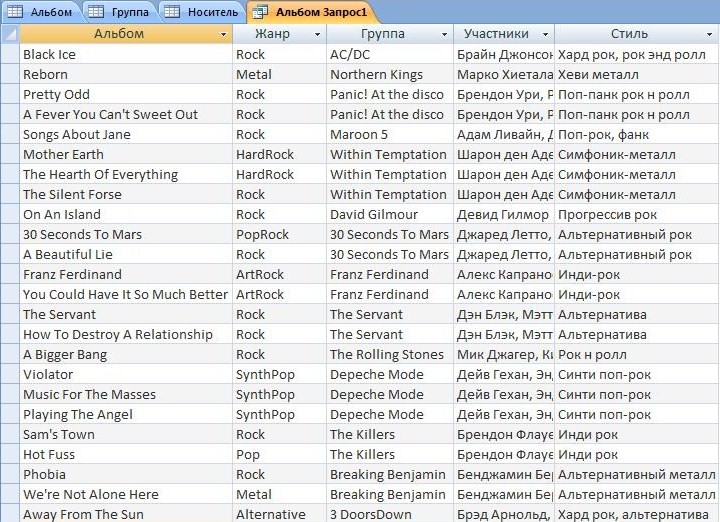Click the 'Phobia' album cell
This screenshot has width=720, height=522.
pos(126,474)
